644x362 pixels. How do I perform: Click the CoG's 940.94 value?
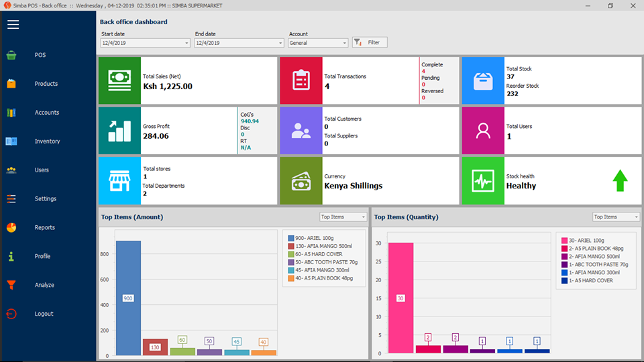250,121
